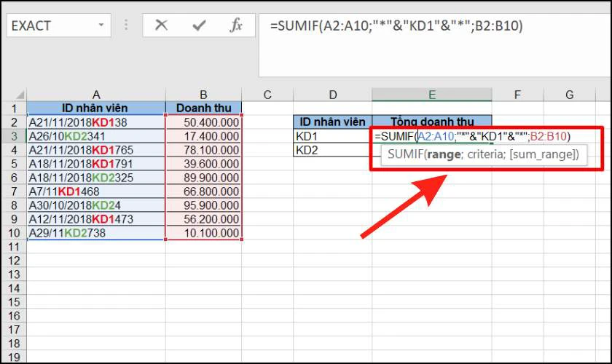Select the KD1 cell in column D
Image resolution: width=612 pixels, height=364 pixels.
[x=332, y=136]
